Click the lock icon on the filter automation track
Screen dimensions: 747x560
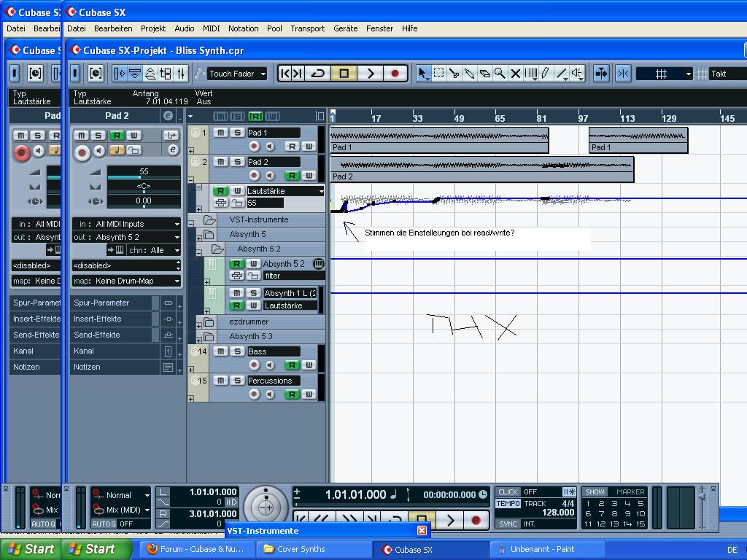tap(253, 276)
